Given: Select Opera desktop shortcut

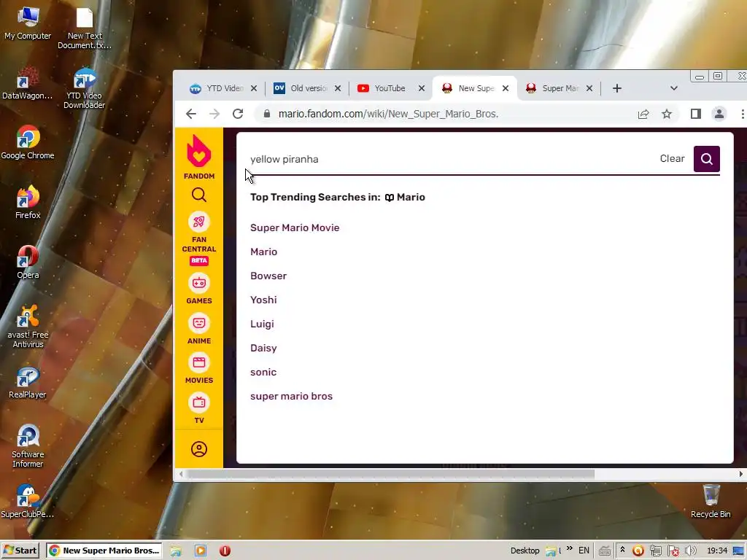Looking at the screenshot, I should click(28, 262).
